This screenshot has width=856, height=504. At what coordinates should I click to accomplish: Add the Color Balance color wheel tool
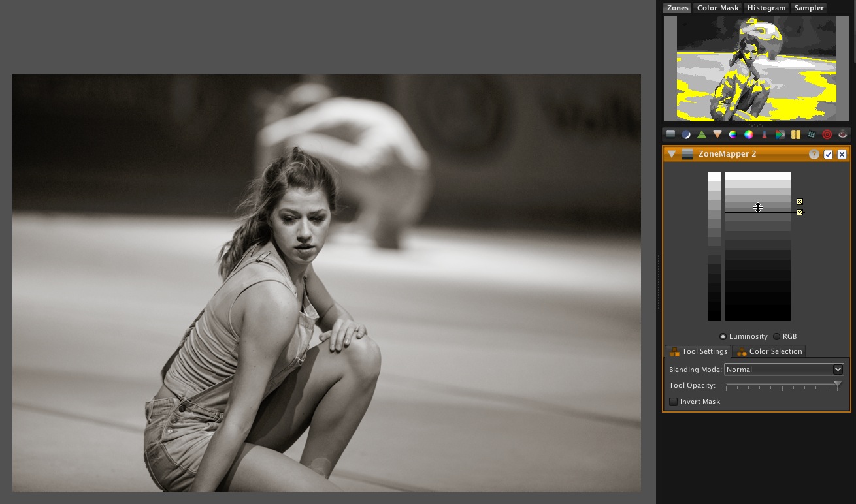(x=749, y=134)
